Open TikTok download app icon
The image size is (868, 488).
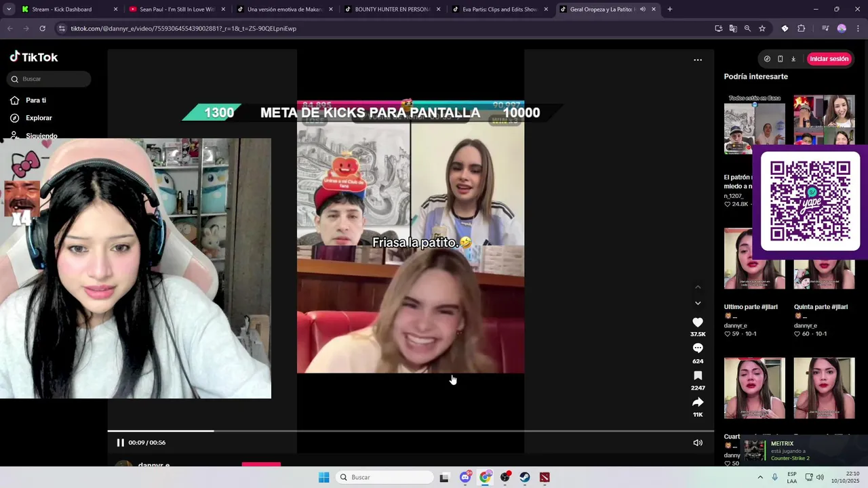pos(793,59)
